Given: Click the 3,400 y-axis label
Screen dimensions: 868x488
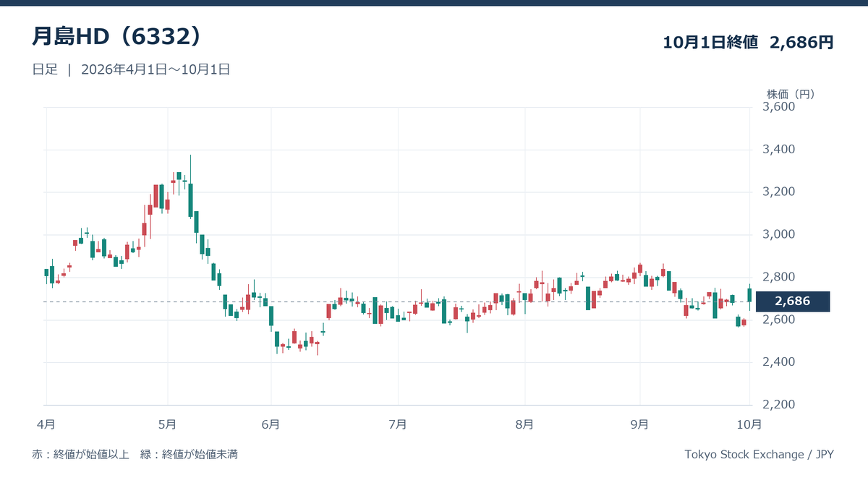Looking at the screenshot, I should pos(778,150).
